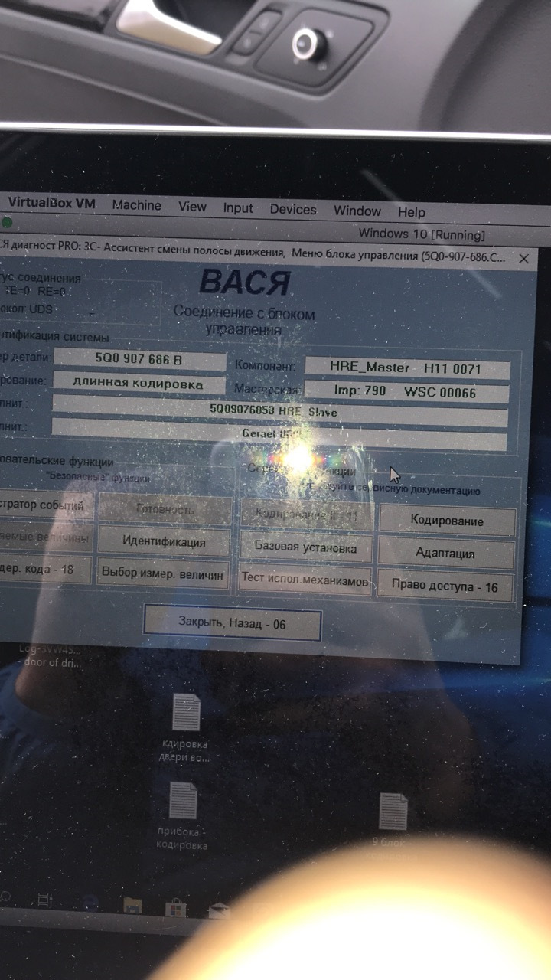Click the Тест испол.механизмов button

click(305, 580)
